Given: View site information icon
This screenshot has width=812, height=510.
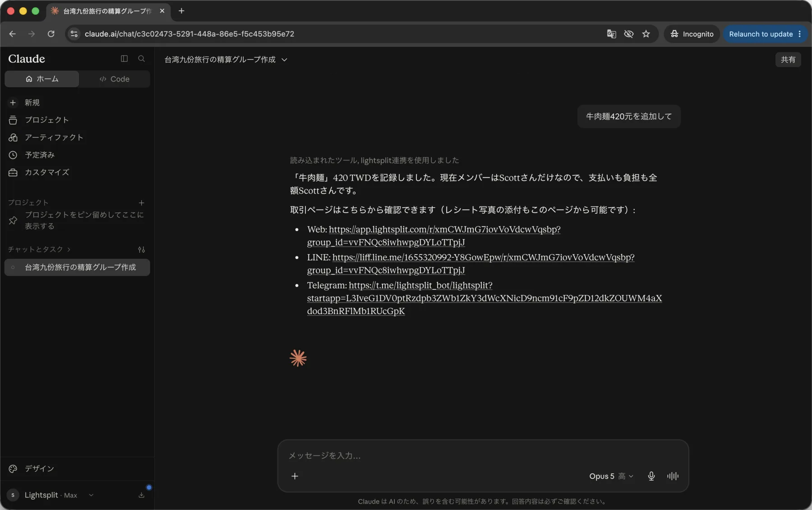Looking at the screenshot, I should click(x=74, y=34).
